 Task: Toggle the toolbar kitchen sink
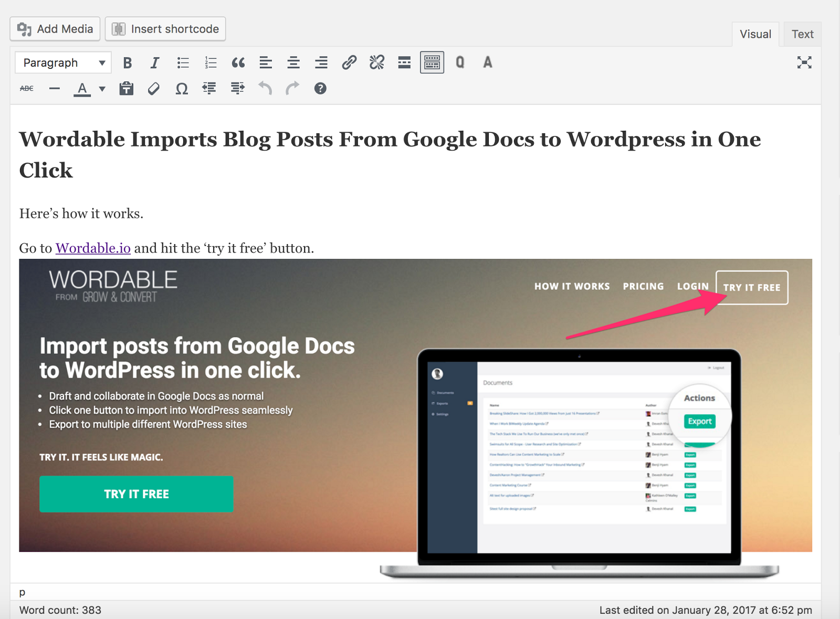pyautogui.click(x=432, y=63)
